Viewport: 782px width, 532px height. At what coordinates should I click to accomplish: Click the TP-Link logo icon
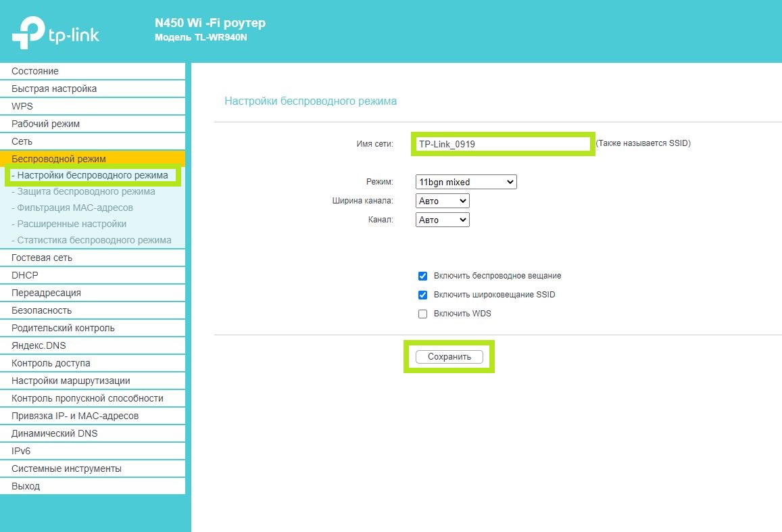(28, 31)
